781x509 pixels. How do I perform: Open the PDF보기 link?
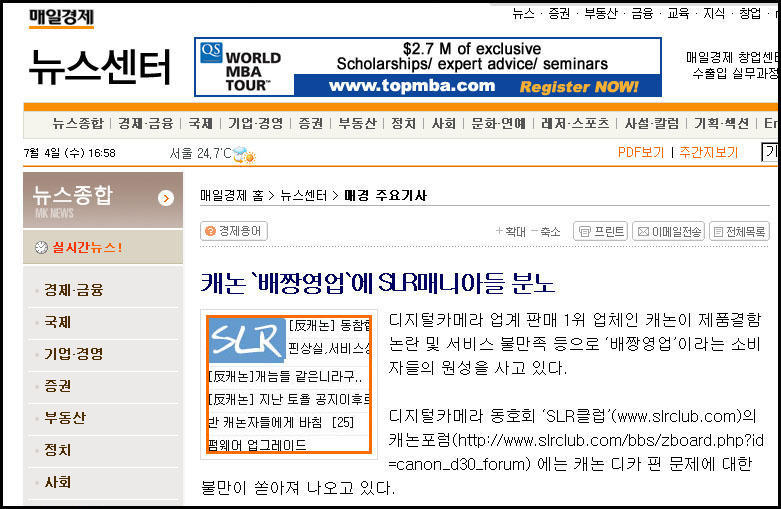click(x=641, y=152)
